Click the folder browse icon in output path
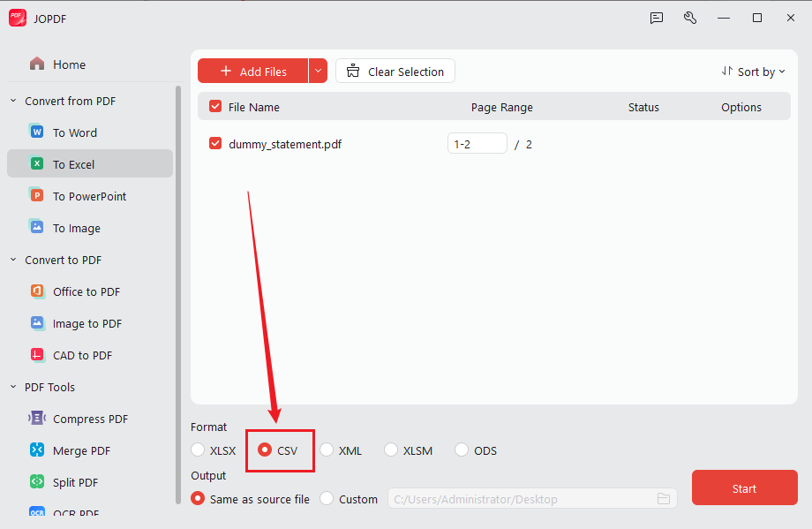 [664, 499]
